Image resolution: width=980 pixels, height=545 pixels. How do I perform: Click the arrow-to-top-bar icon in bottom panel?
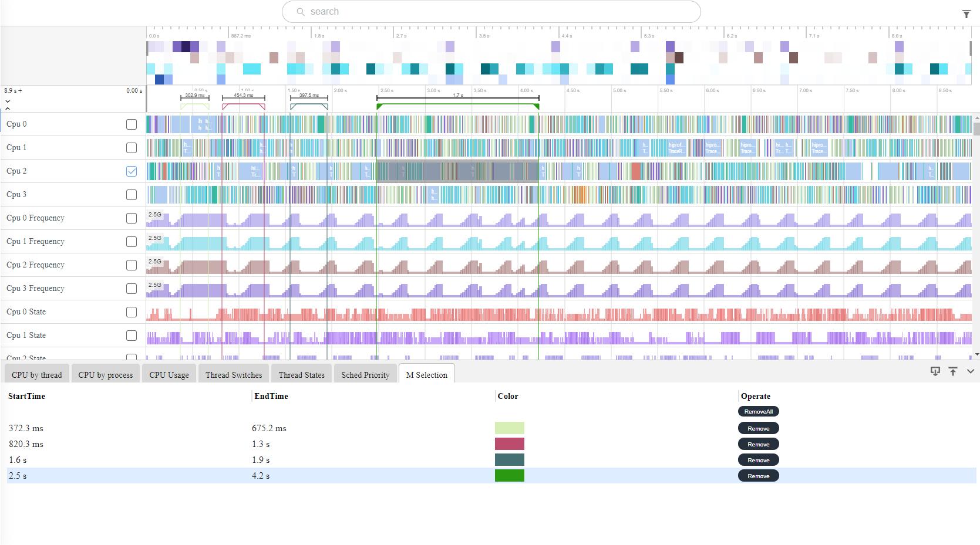coord(953,371)
